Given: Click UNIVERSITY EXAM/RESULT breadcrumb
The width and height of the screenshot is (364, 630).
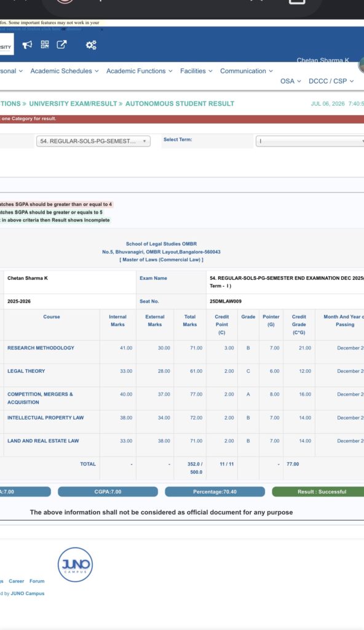Looking at the screenshot, I should tap(73, 103).
